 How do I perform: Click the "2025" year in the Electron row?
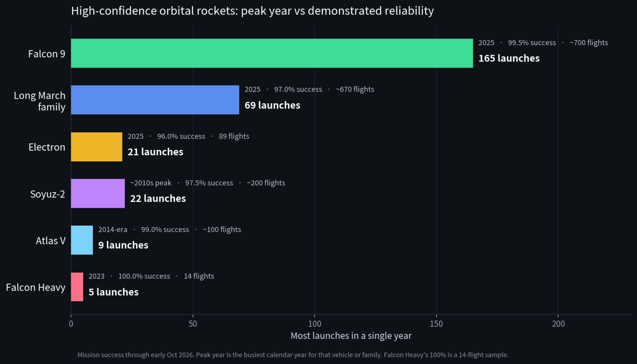click(x=136, y=136)
